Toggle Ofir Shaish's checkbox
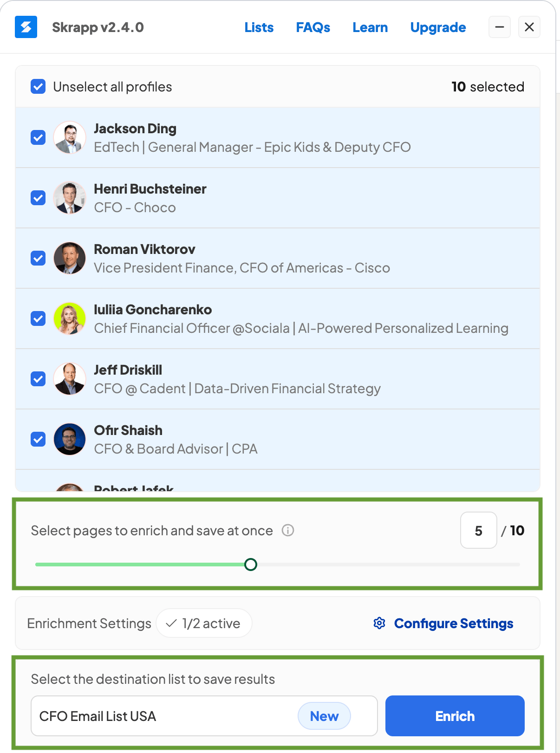The width and height of the screenshot is (560, 753). (38, 439)
